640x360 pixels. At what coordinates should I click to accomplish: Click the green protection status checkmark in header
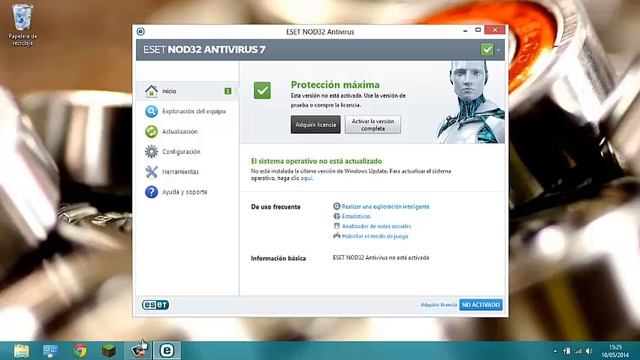(487, 50)
